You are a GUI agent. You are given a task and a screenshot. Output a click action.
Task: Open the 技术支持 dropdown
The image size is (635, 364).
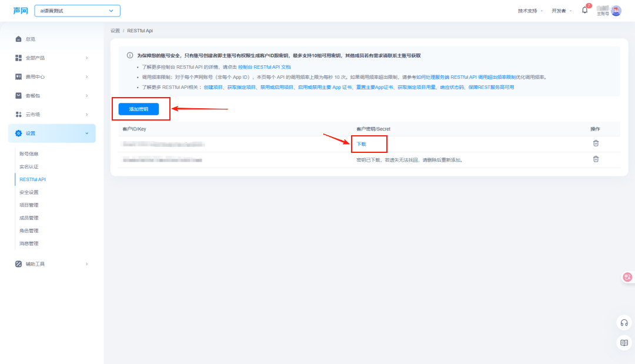tap(530, 11)
